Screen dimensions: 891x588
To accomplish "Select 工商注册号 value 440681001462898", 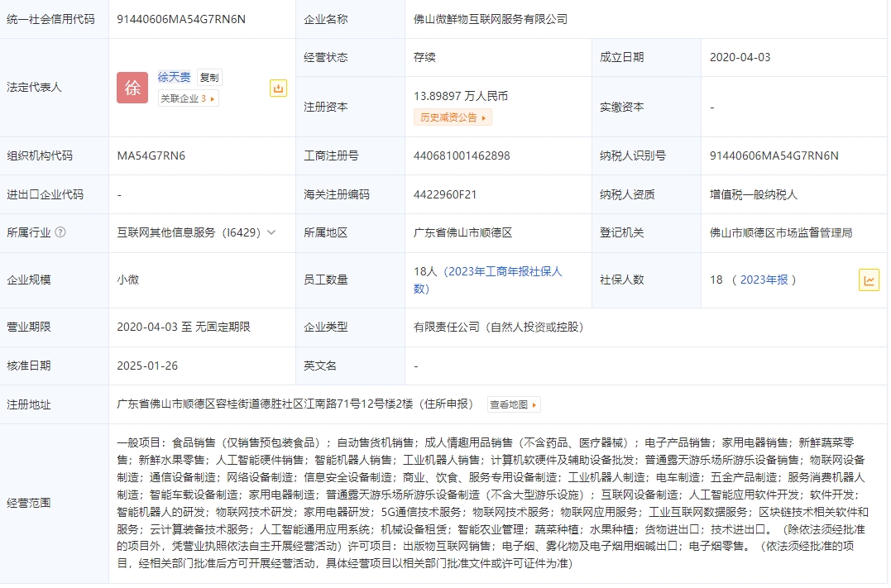I will [x=462, y=155].
